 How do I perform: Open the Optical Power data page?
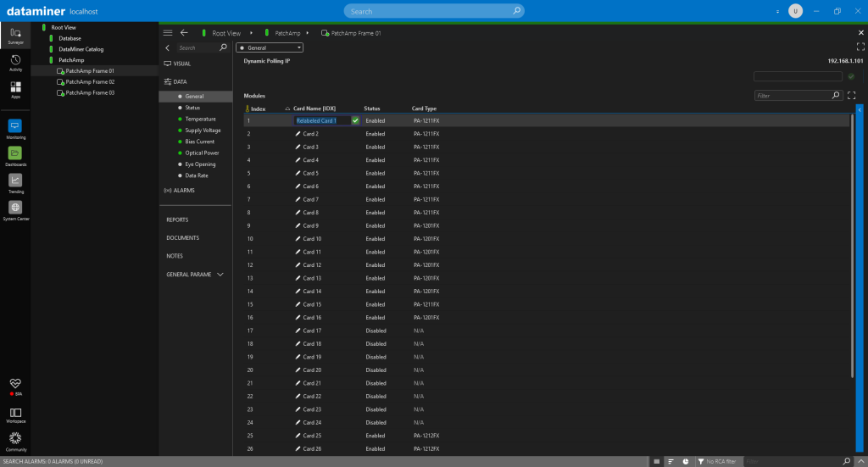202,153
